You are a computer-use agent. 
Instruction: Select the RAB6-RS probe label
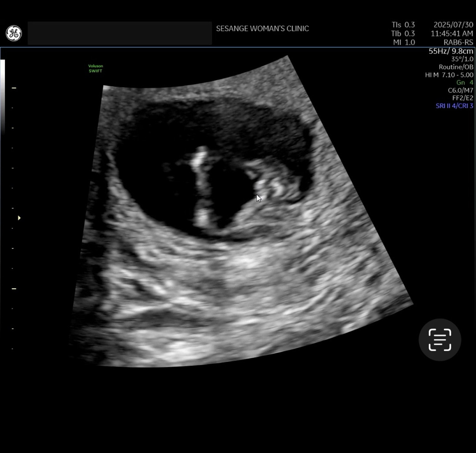point(458,42)
